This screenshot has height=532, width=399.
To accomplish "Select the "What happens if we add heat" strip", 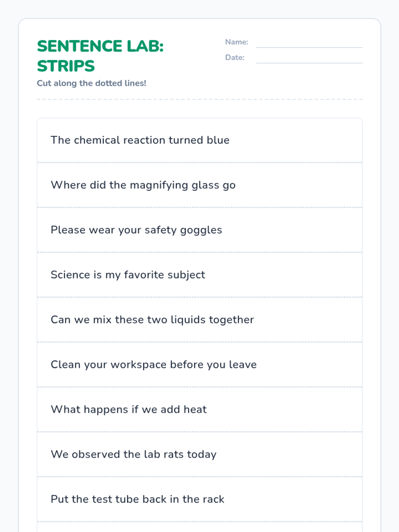I will point(199,410).
